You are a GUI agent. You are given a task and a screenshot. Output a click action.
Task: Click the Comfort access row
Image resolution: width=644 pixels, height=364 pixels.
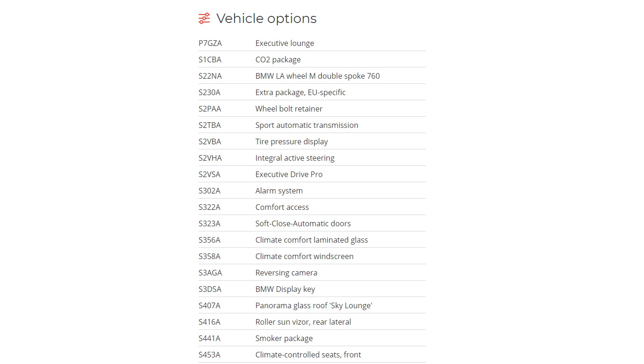[282, 207]
